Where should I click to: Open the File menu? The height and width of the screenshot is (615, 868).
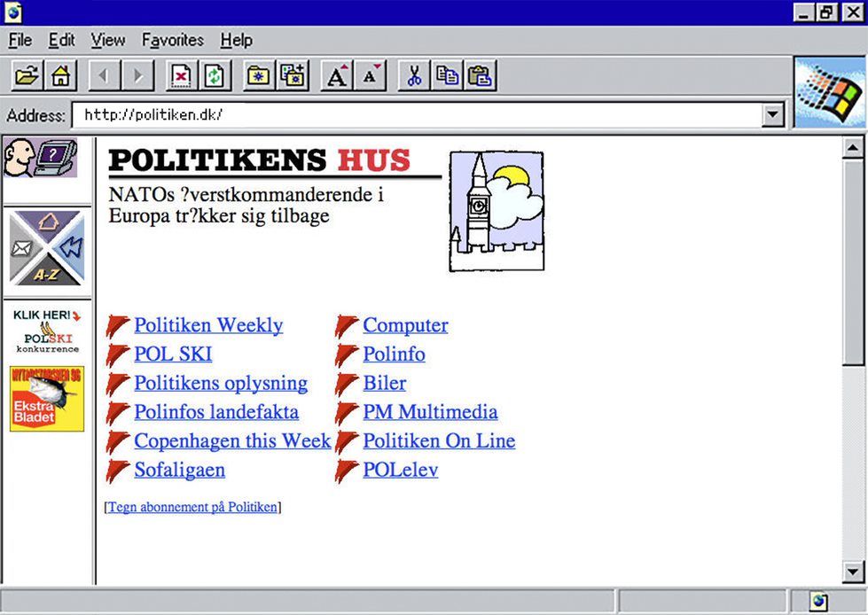[20, 41]
